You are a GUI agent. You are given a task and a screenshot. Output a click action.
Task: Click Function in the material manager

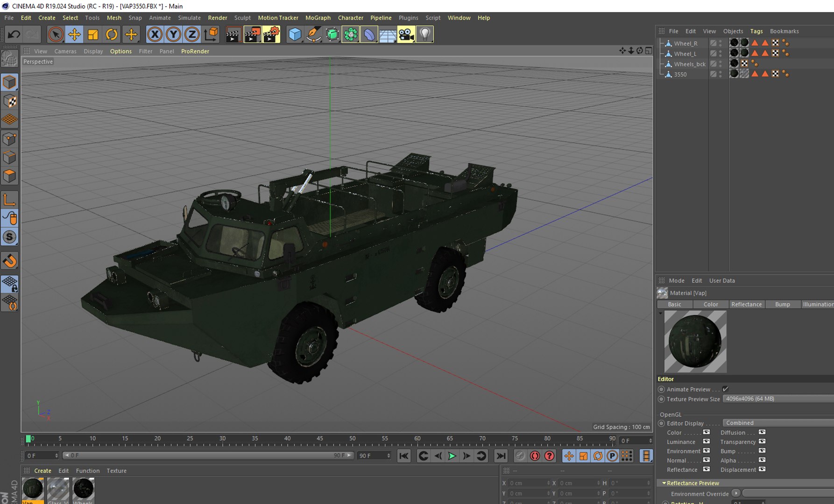click(x=88, y=471)
